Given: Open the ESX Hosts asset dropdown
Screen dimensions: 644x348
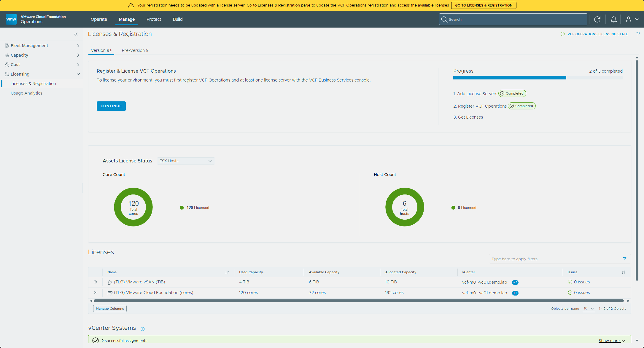Looking at the screenshot, I should 186,161.
